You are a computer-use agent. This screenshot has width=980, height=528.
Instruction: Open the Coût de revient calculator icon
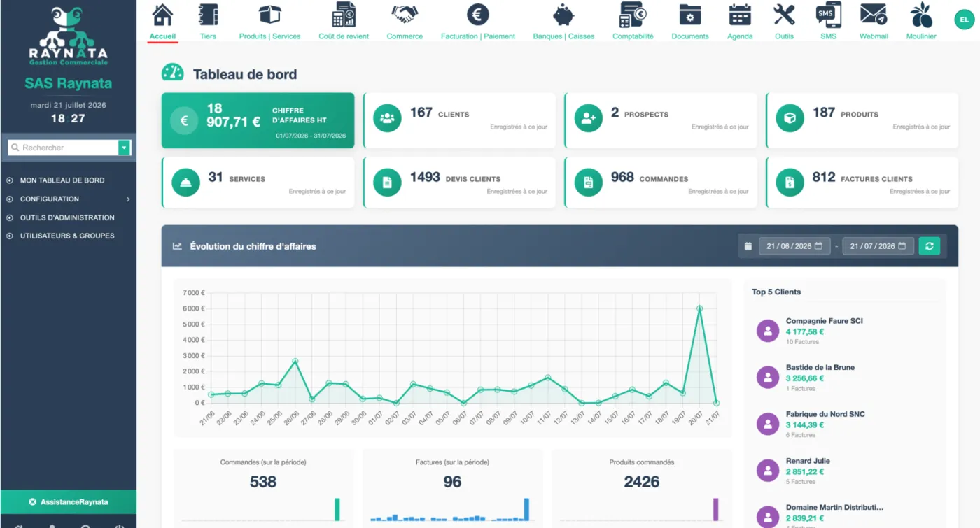click(x=344, y=14)
